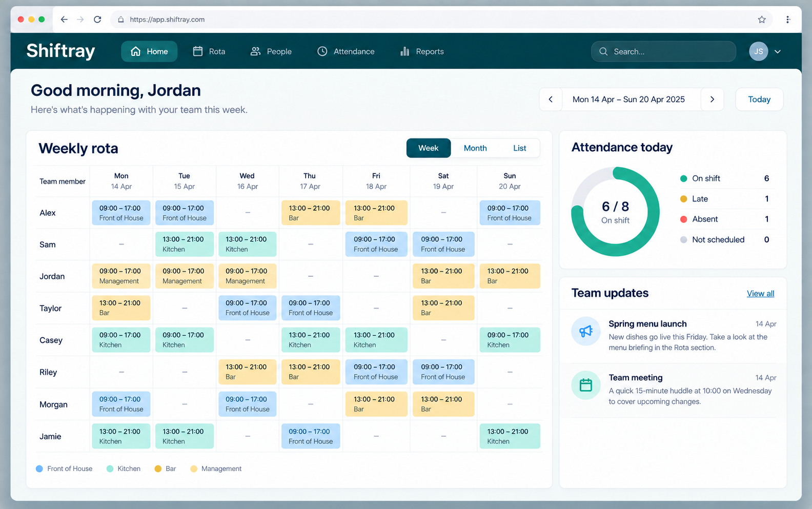The width and height of the screenshot is (812, 509).
Task: Open the Attendance tab
Action: click(346, 51)
